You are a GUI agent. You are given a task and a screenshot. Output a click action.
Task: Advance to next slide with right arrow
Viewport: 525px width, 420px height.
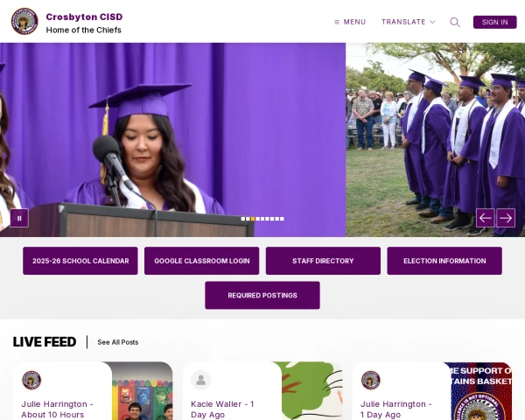tap(506, 218)
